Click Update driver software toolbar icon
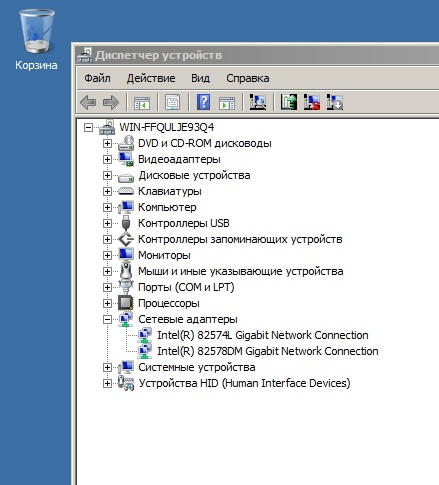Screen dimensions: 439x485 (289, 102)
